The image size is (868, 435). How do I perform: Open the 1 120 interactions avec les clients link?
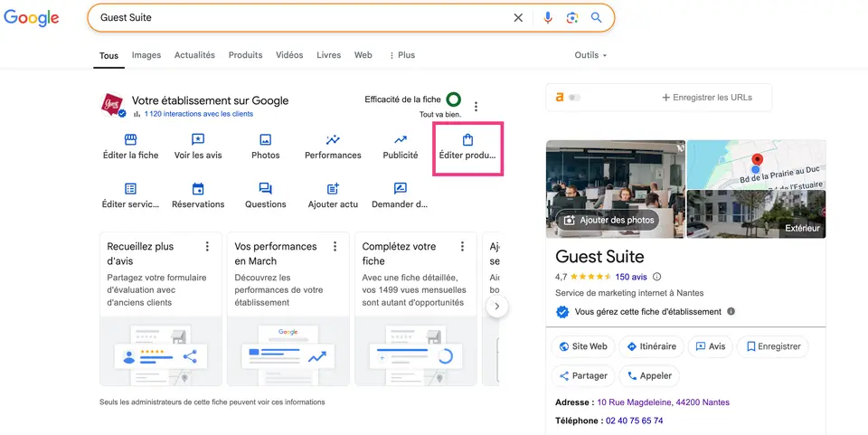click(x=199, y=114)
